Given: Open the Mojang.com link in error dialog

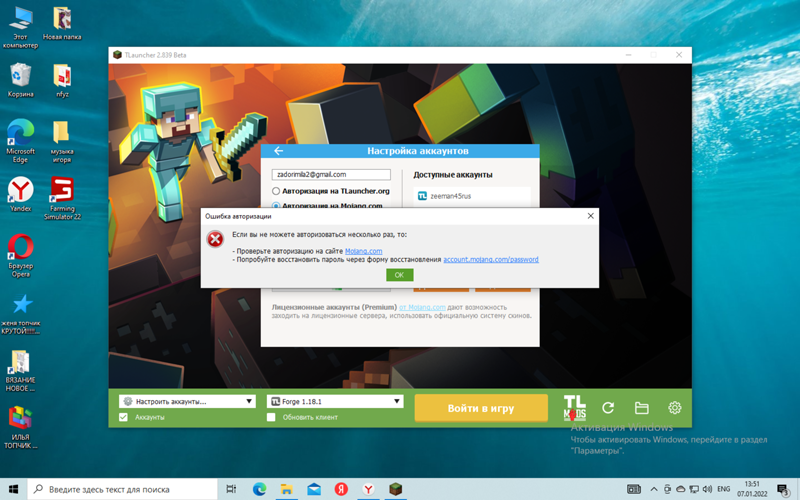Looking at the screenshot, I should 363,251.
